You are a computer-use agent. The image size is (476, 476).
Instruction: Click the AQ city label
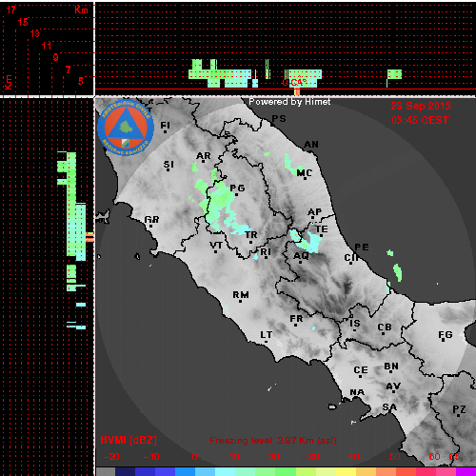pyautogui.click(x=301, y=255)
